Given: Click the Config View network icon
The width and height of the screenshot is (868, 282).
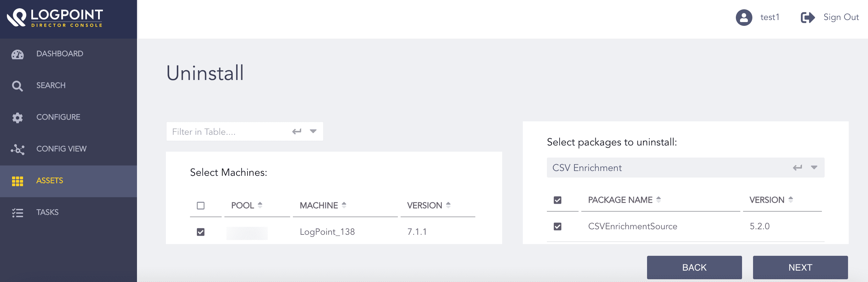Looking at the screenshot, I should click(17, 149).
